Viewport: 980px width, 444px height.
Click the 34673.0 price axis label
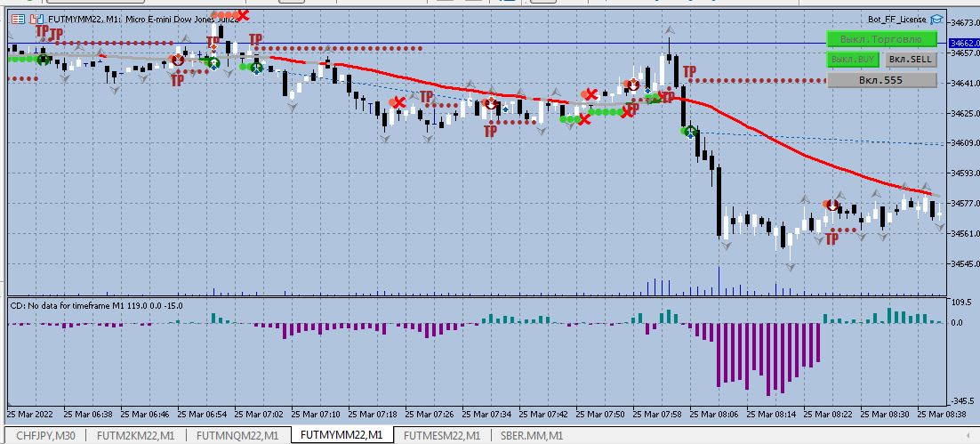(x=963, y=23)
